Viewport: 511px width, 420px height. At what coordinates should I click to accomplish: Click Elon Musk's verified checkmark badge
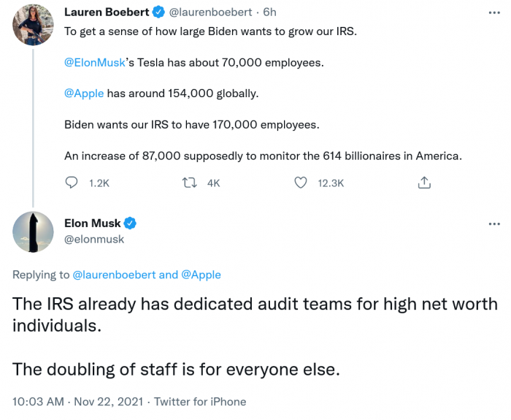(130, 223)
